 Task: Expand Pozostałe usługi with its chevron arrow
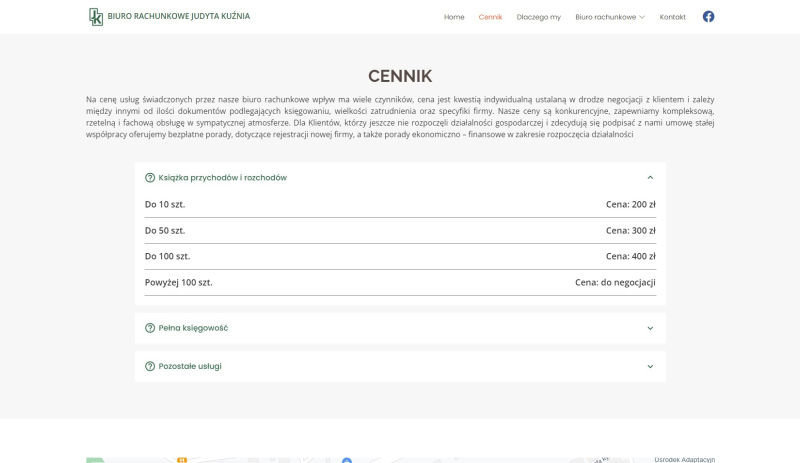(x=650, y=366)
